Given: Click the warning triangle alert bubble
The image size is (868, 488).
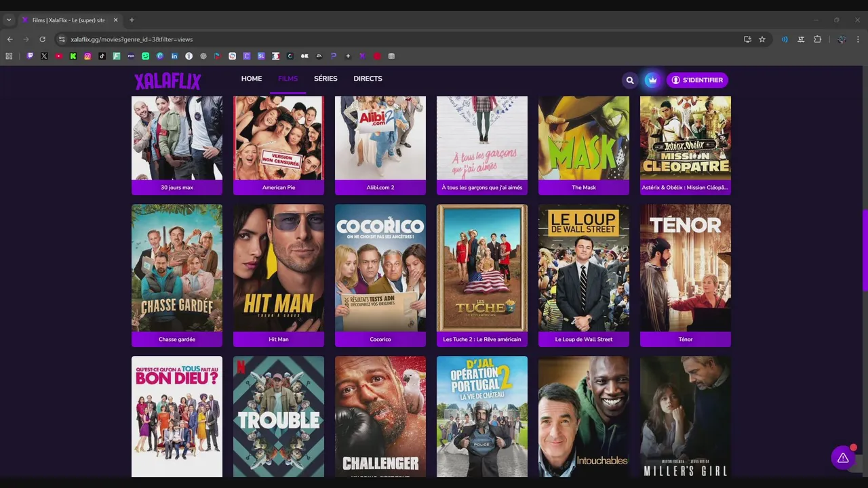Looking at the screenshot, I should tap(843, 458).
